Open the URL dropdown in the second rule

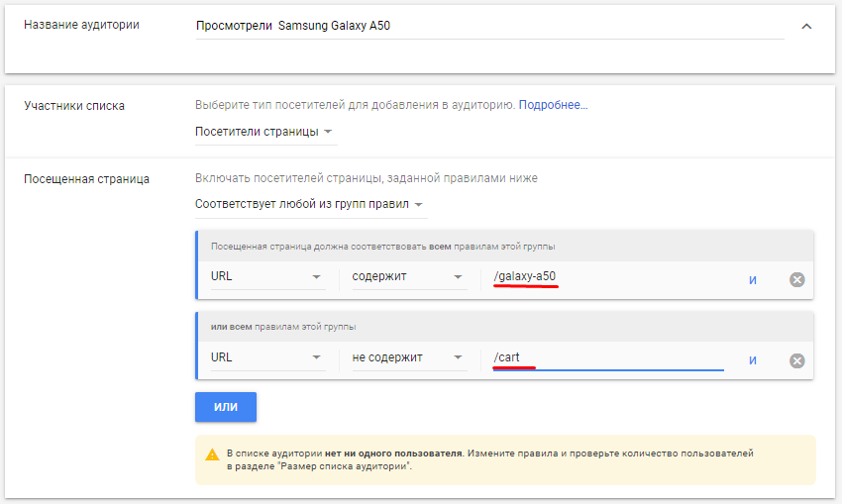point(267,357)
